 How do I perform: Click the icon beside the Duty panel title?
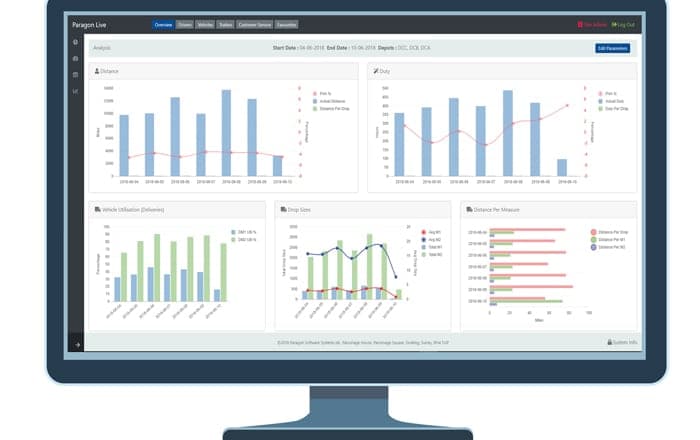[x=375, y=71]
